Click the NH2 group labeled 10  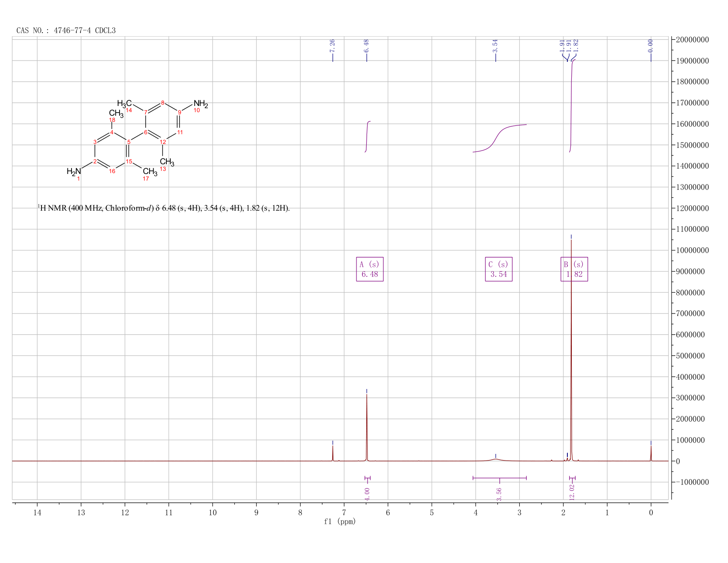click(200, 105)
